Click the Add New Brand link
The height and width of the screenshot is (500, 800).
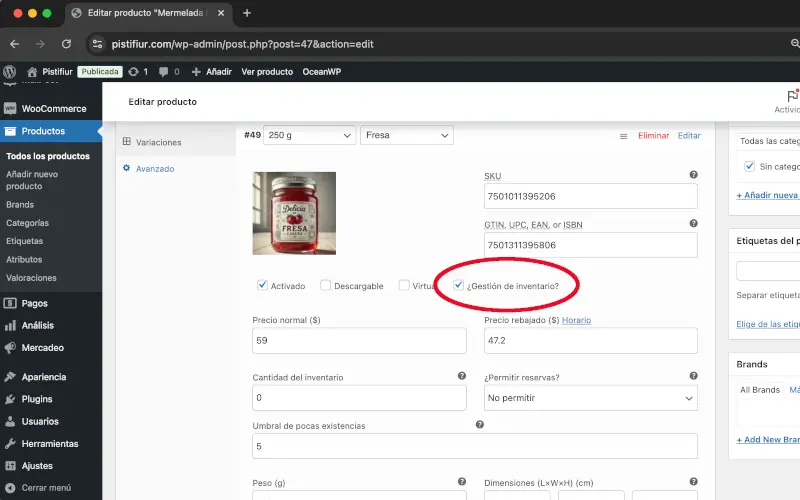768,439
